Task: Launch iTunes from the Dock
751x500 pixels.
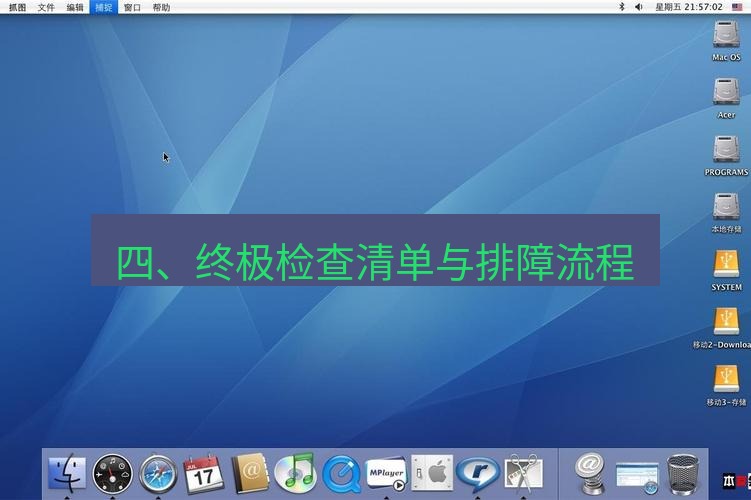Action: coord(296,473)
